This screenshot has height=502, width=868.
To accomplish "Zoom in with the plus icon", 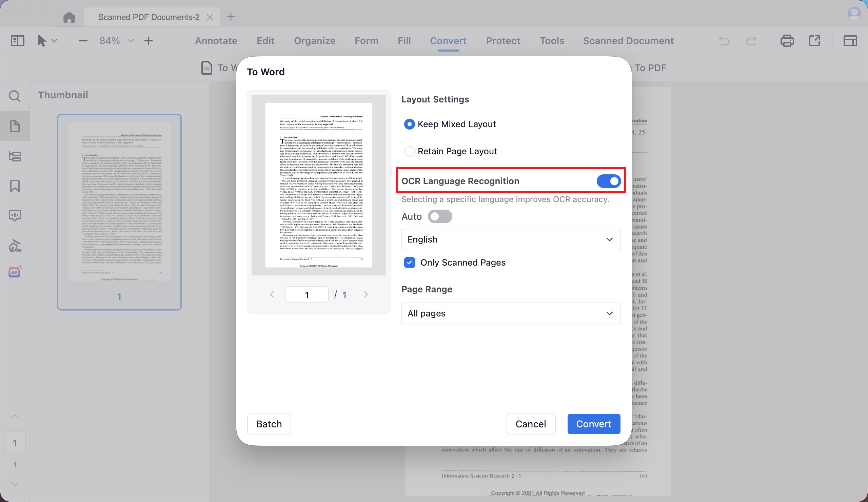I will (x=148, y=41).
